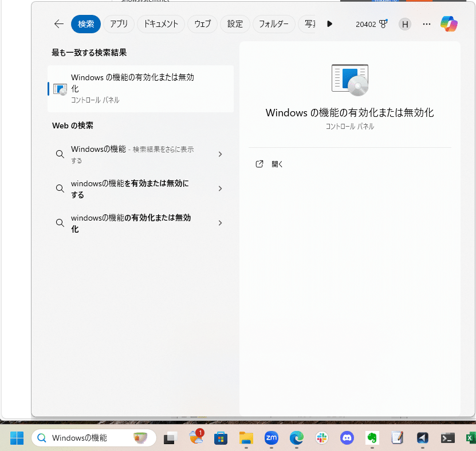Expand chevron for windowsの機能の有効化または無効化 suggestion

[x=221, y=223]
